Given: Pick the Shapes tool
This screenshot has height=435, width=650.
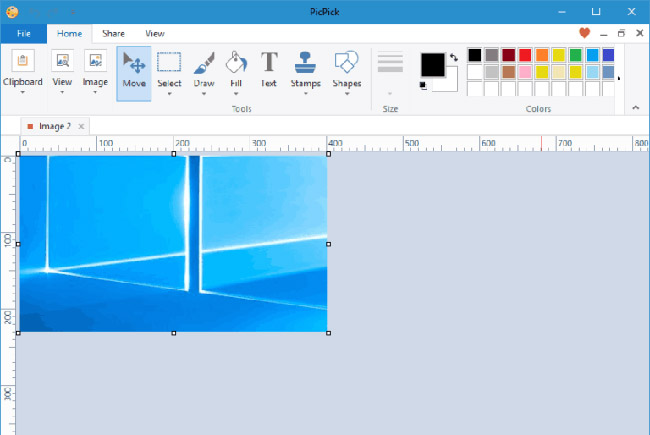Looking at the screenshot, I should tap(347, 62).
